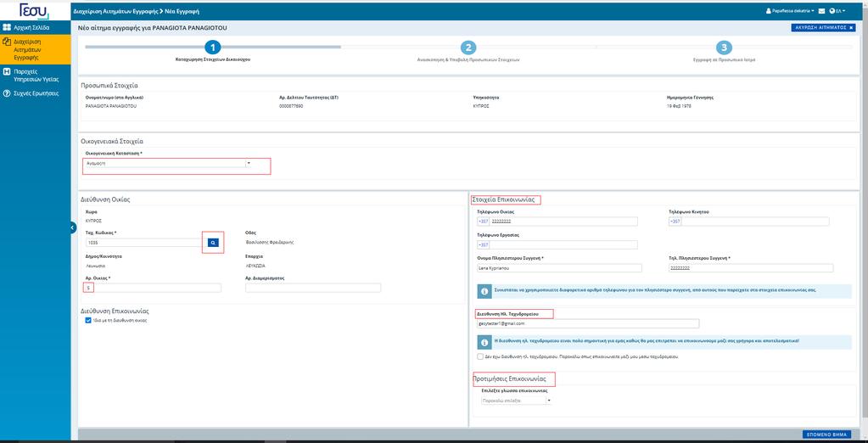The height and width of the screenshot is (443, 868).
Task: Click the Τηλέφωνο Κινητού number field
Action: click(x=755, y=222)
